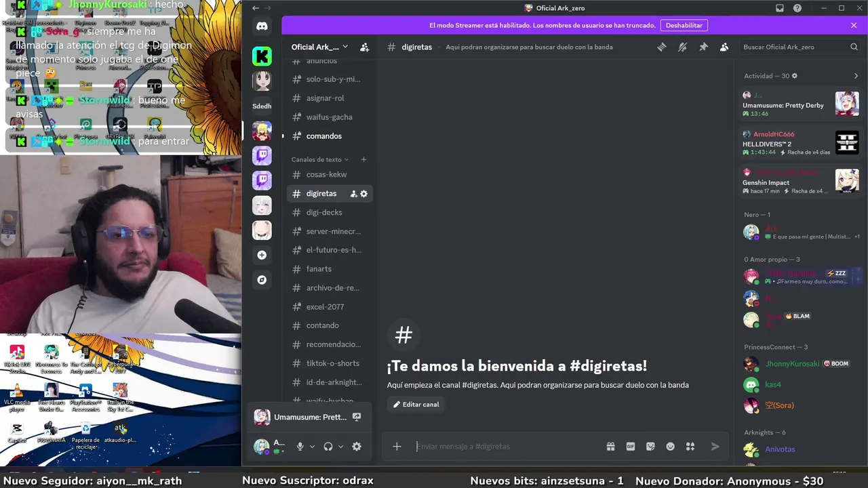Open Discover servers compass icon
Screen dimensions: 868x488
pos(262,280)
